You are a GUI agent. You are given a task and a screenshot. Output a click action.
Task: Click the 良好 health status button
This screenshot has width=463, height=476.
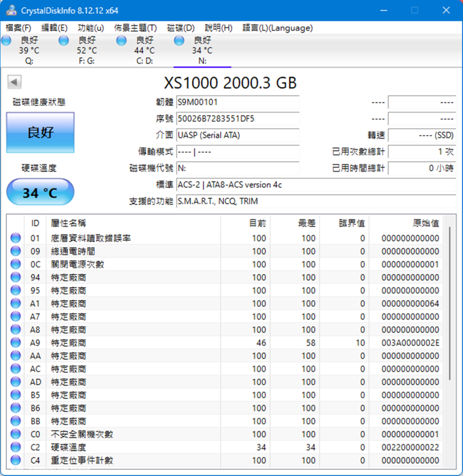click(x=40, y=132)
